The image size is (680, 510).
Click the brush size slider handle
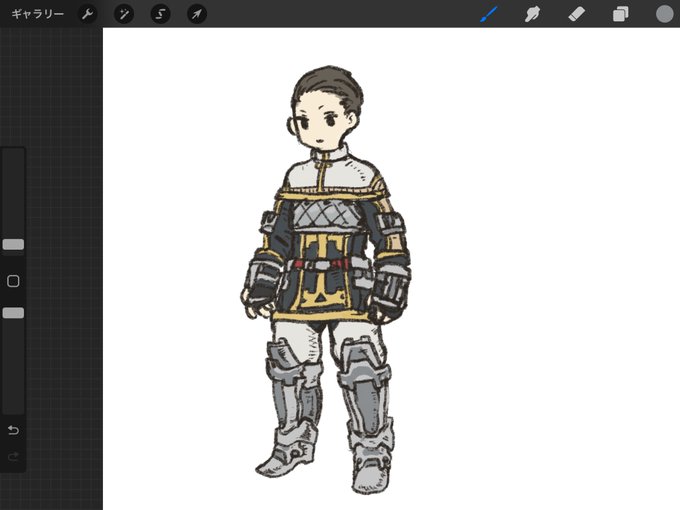[13, 244]
